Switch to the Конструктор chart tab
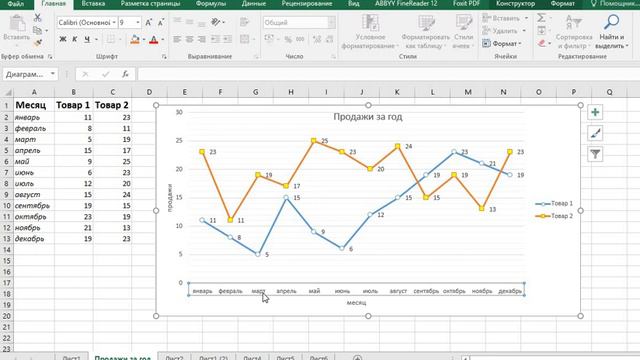The width and height of the screenshot is (640, 360). [x=516, y=4]
